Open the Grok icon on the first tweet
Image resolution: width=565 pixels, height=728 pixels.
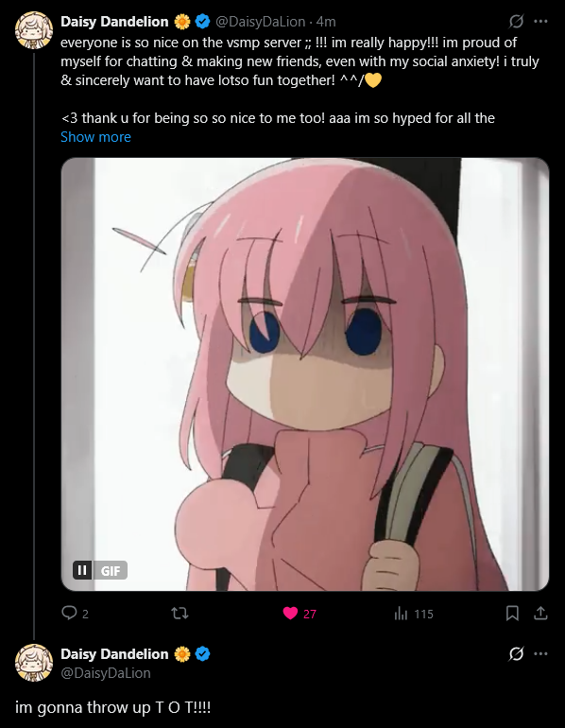point(516,22)
